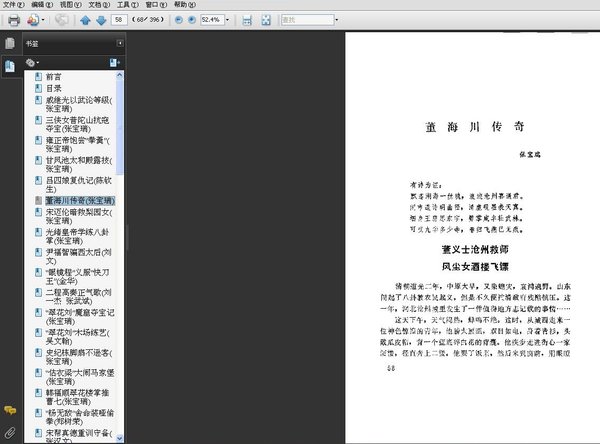Open the 编辑 (Edit) menu
This screenshot has height=444, width=600.
pos(42,5)
